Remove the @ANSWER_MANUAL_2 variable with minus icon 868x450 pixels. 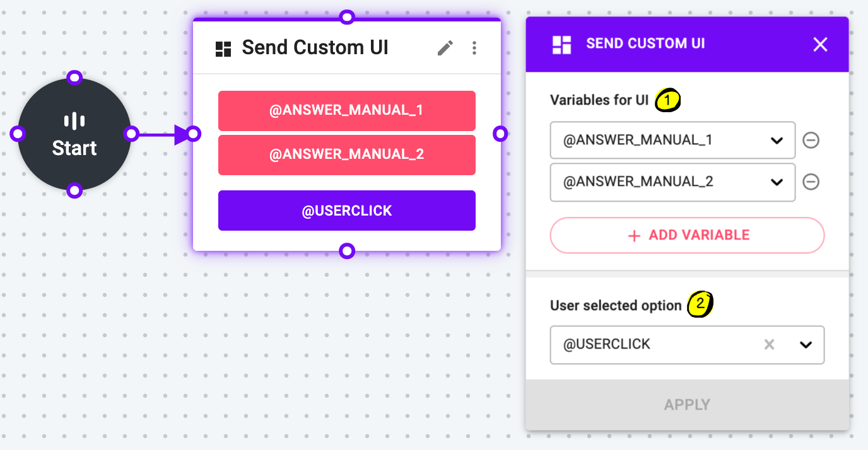tap(811, 182)
